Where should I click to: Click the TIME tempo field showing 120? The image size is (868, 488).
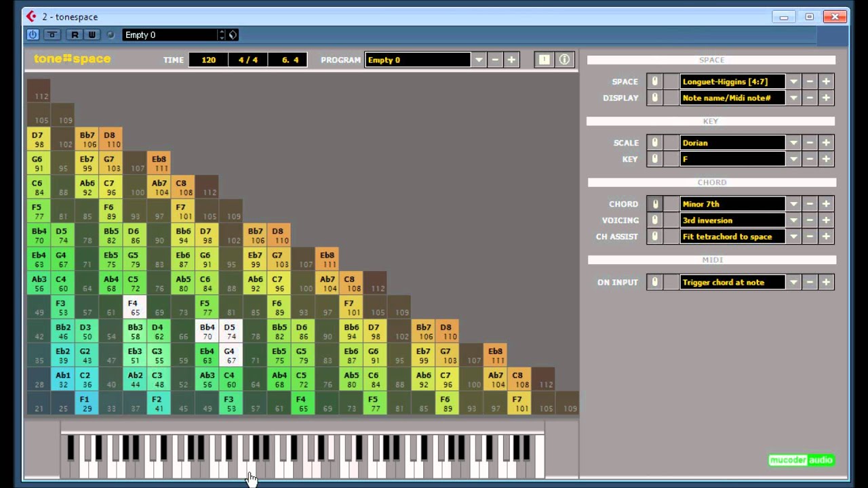208,60
